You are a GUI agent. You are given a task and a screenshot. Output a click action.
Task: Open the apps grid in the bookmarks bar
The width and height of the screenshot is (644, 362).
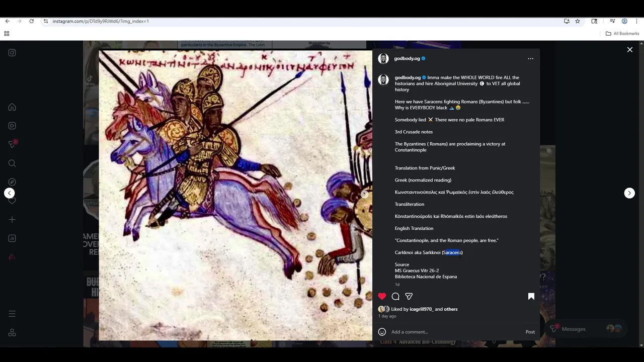coord(7,34)
